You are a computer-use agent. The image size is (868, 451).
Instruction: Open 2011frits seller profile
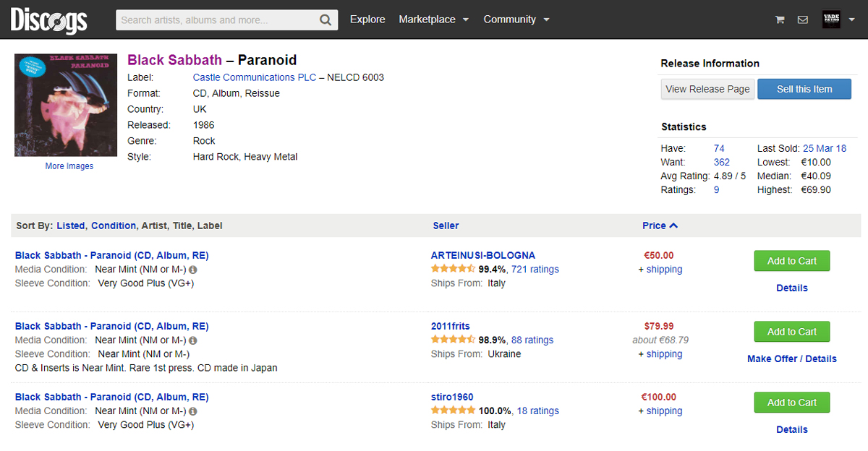[x=451, y=326]
